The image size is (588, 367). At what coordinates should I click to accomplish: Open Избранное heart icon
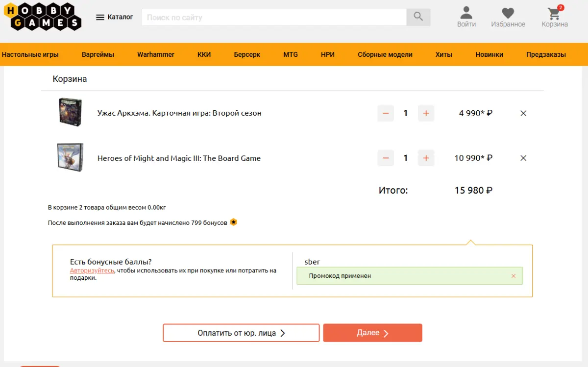tap(508, 17)
